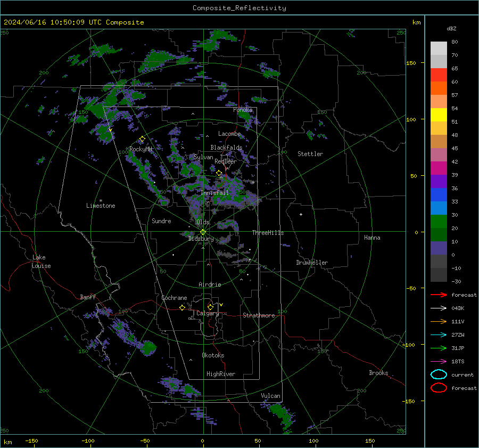Click the Limestone label
The height and width of the screenshot is (448, 479).
(101, 206)
